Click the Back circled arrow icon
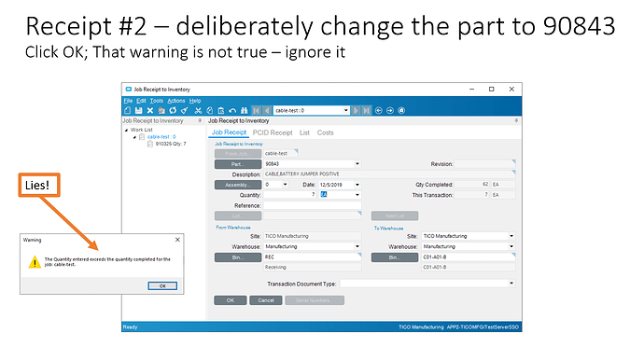 pyautogui.click(x=379, y=110)
